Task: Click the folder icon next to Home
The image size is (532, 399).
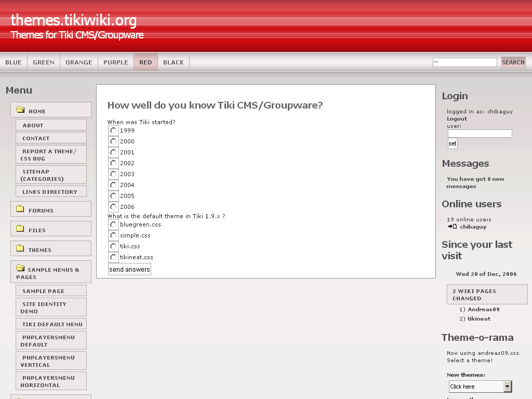Action: [20, 110]
